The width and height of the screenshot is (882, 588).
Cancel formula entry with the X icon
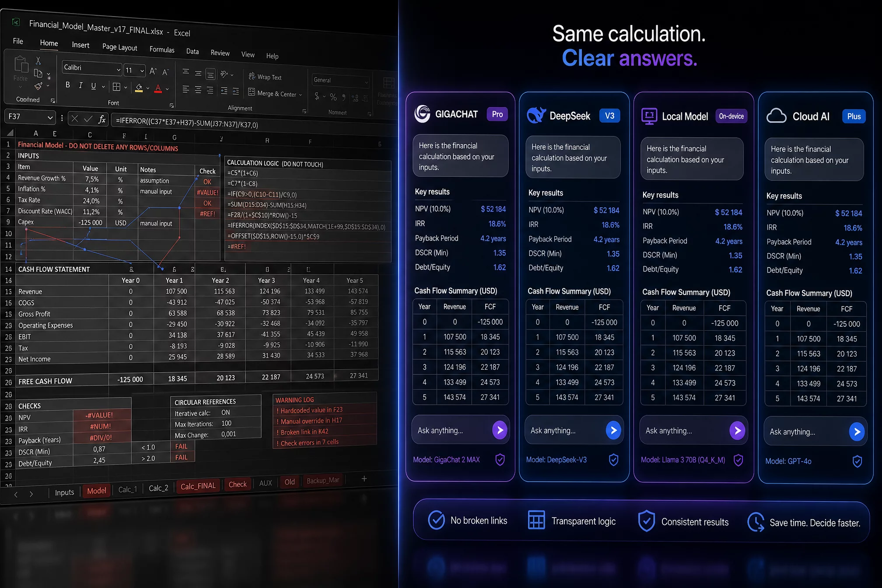[x=74, y=118]
